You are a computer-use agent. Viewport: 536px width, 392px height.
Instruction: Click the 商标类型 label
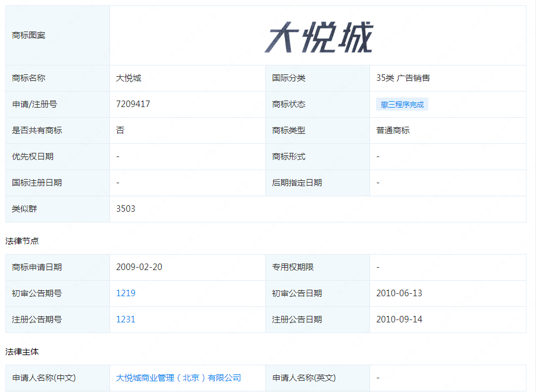click(x=289, y=130)
